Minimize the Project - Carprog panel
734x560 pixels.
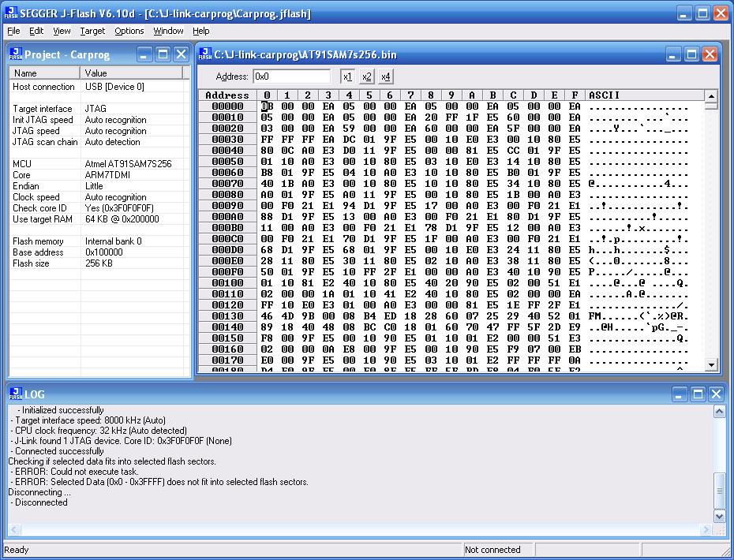tap(144, 54)
